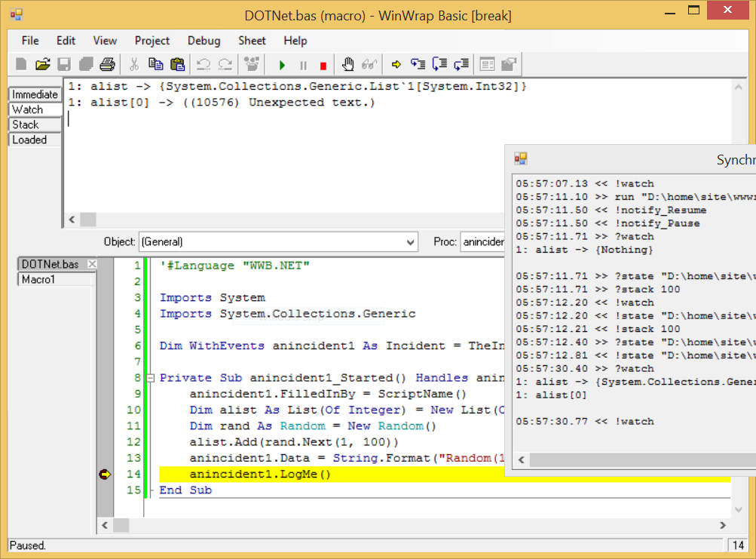
Task: Click the Browse Object toolbar icon
Action: coord(252,64)
